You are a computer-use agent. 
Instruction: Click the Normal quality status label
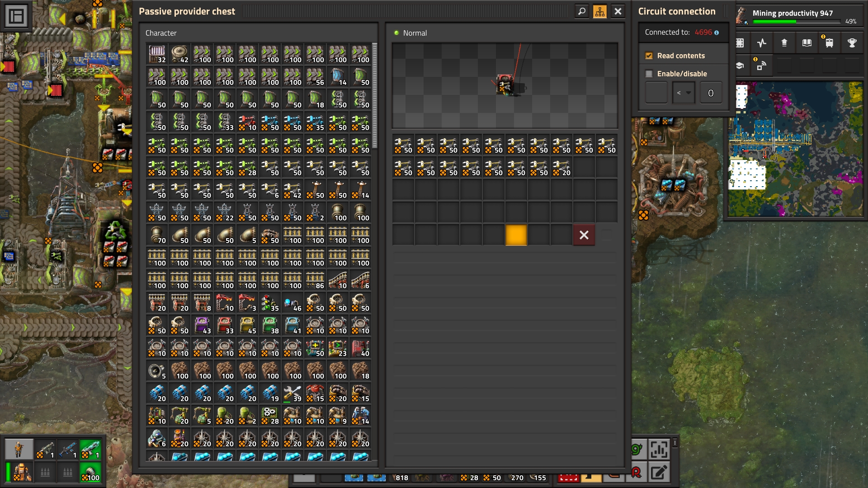click(415, 33)
